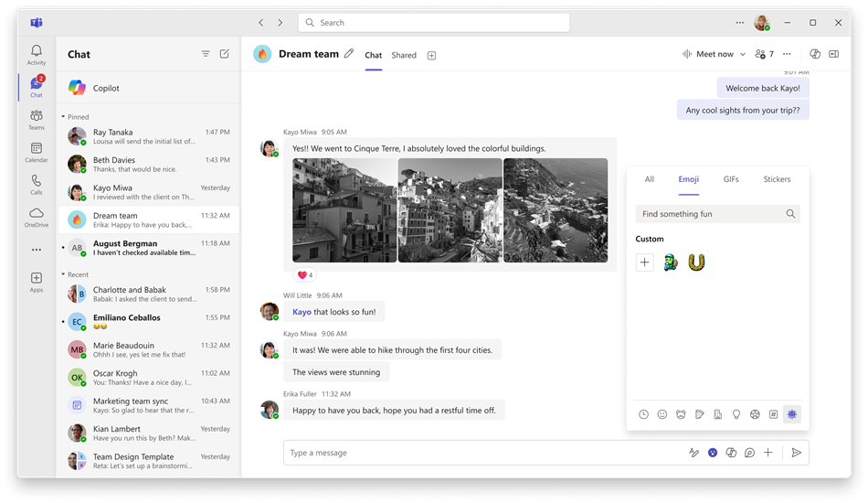The width and height of the screenshot is (868, 503).
Task: Open chat with Ray Tanaka
Action: point(148,136)
